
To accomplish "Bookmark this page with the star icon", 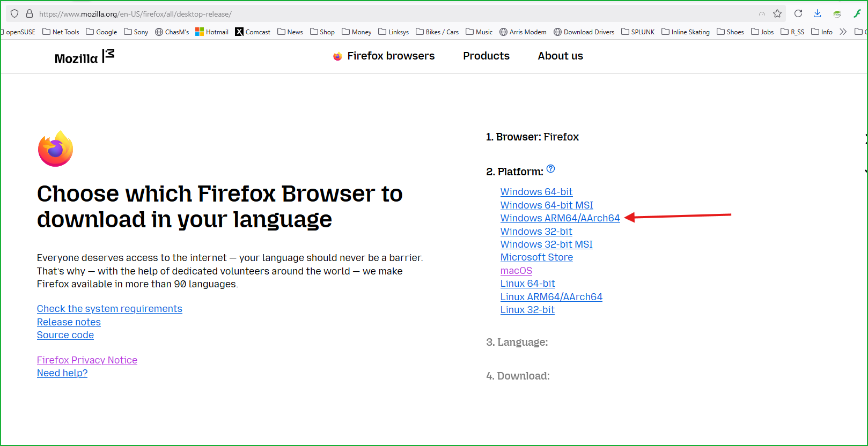I will (x=777, y=13).
